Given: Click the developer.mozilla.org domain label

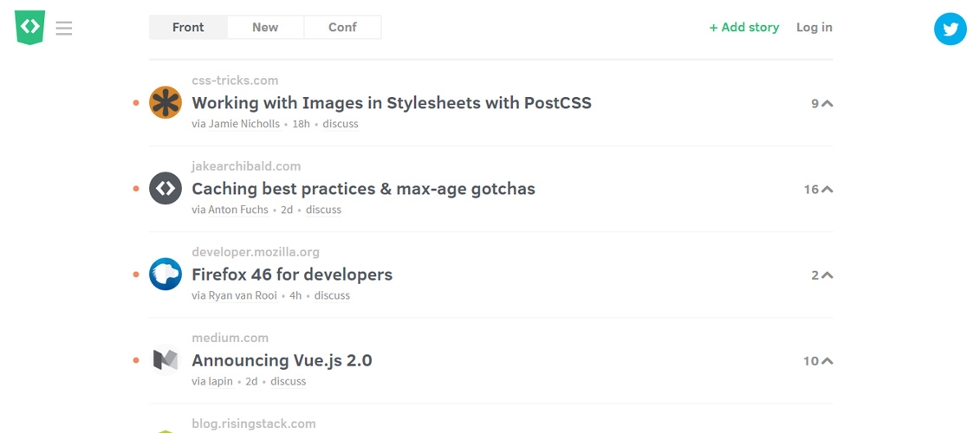Looking at the screenshot, I should [256, 252].
